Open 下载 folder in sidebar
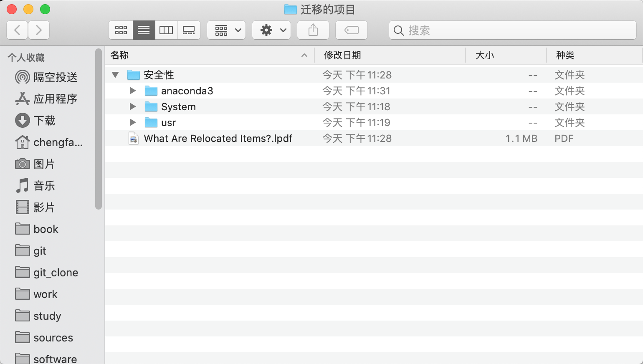 pos(44,121)
